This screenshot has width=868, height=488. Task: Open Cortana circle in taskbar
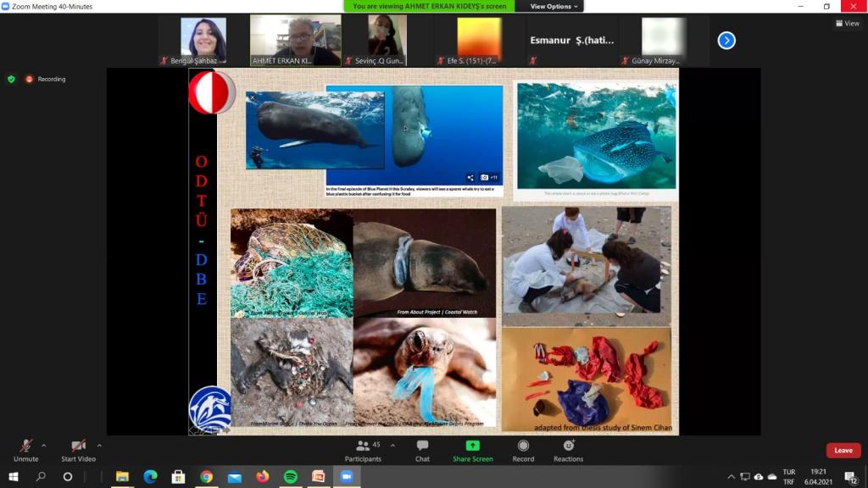click(x=68, y=476)
